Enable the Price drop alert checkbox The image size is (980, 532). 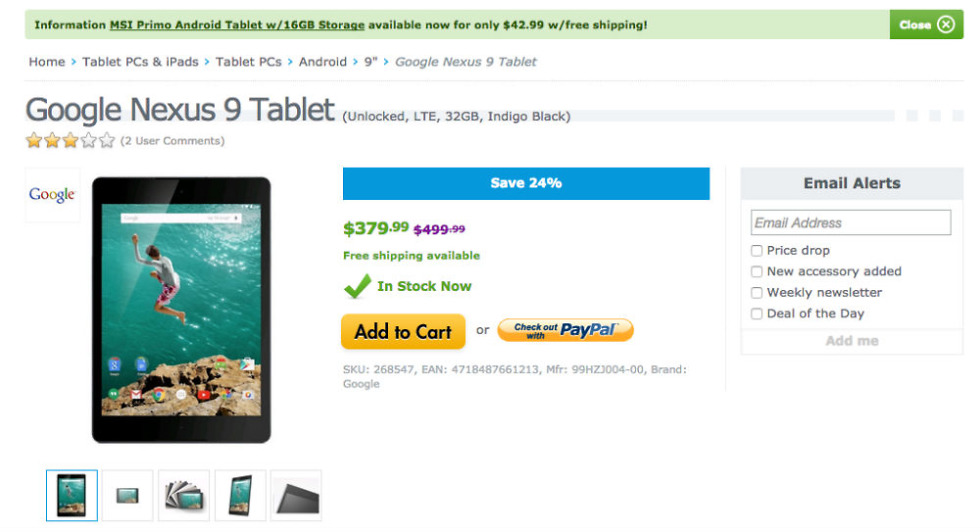coord(757,251)
